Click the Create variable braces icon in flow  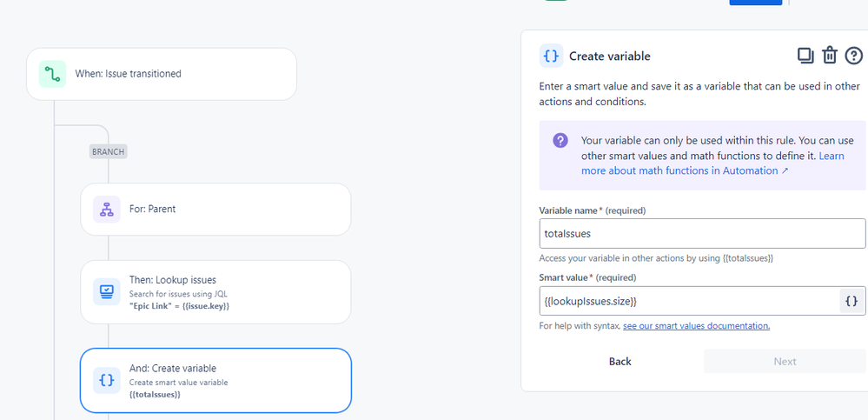pos(107,380)
